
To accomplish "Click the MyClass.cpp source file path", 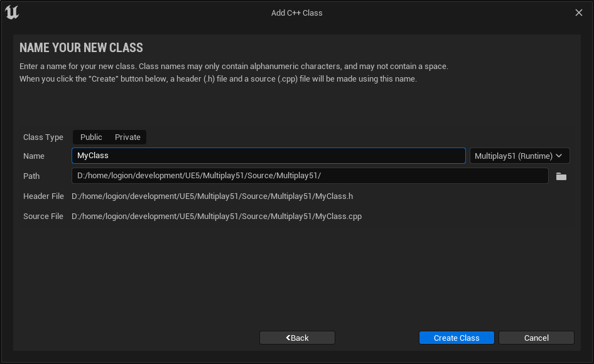I will pos(217,217).
